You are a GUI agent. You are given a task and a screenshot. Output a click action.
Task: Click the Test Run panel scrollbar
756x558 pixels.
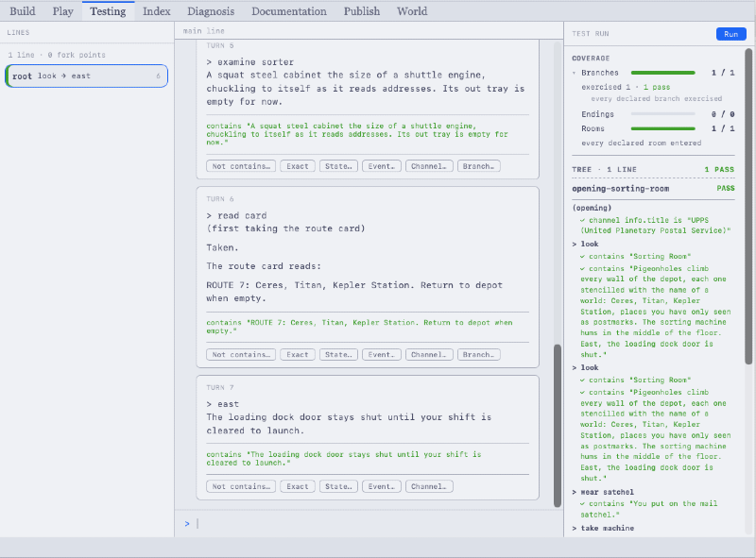pyautogui.click(x=748, y=206)
